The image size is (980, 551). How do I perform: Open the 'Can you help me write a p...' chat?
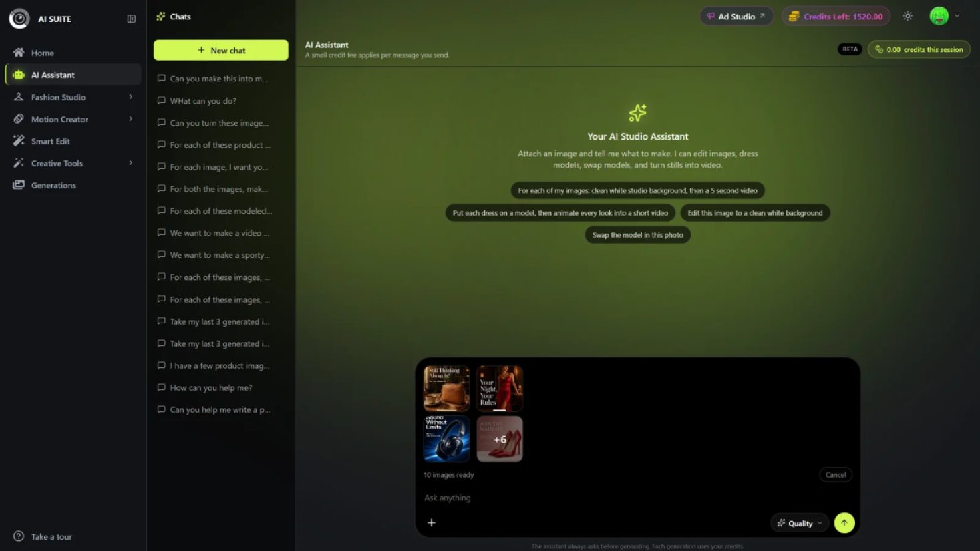point(220,410)
